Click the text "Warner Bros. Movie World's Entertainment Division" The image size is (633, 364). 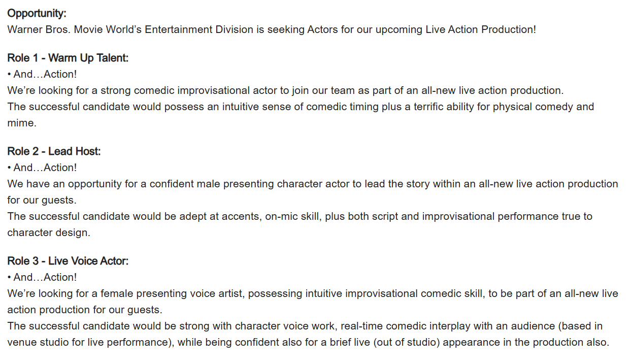(x=130, y=29)
